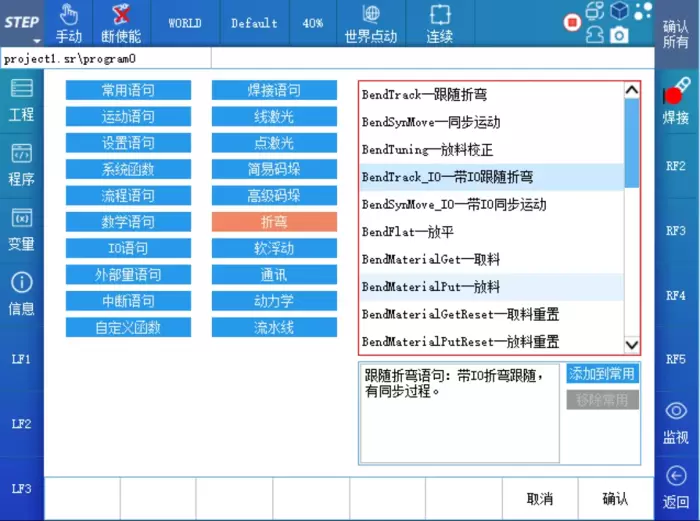Screen dimensions: 700x521
Task: Open the 信息 information sidebar icon
Action: (x=21, y=294)
